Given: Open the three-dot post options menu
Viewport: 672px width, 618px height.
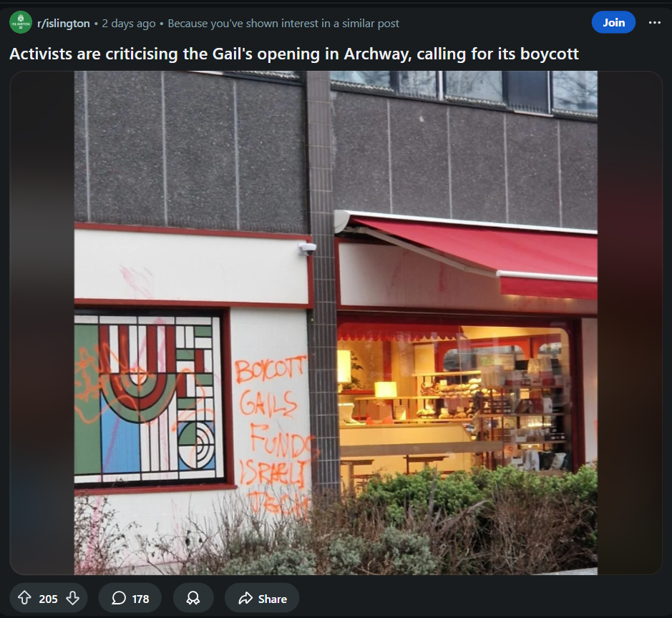Looking at the screenshot, I should point(654,23).
